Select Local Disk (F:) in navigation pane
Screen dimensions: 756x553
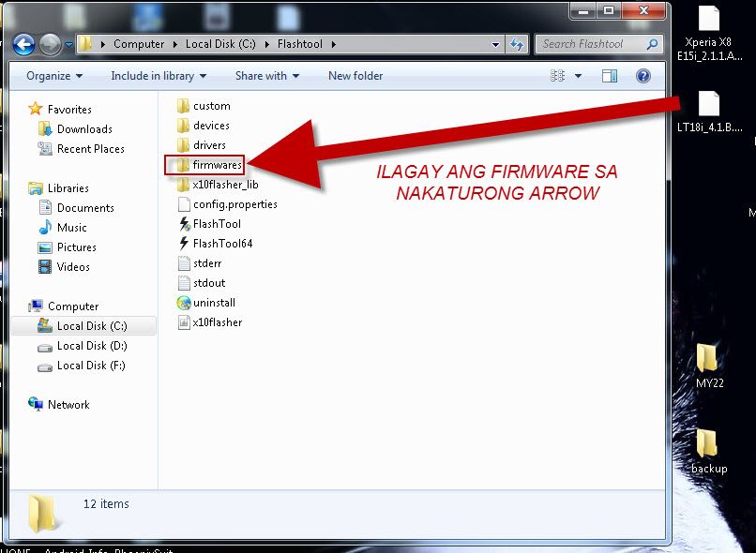click(x=82, y=366)
